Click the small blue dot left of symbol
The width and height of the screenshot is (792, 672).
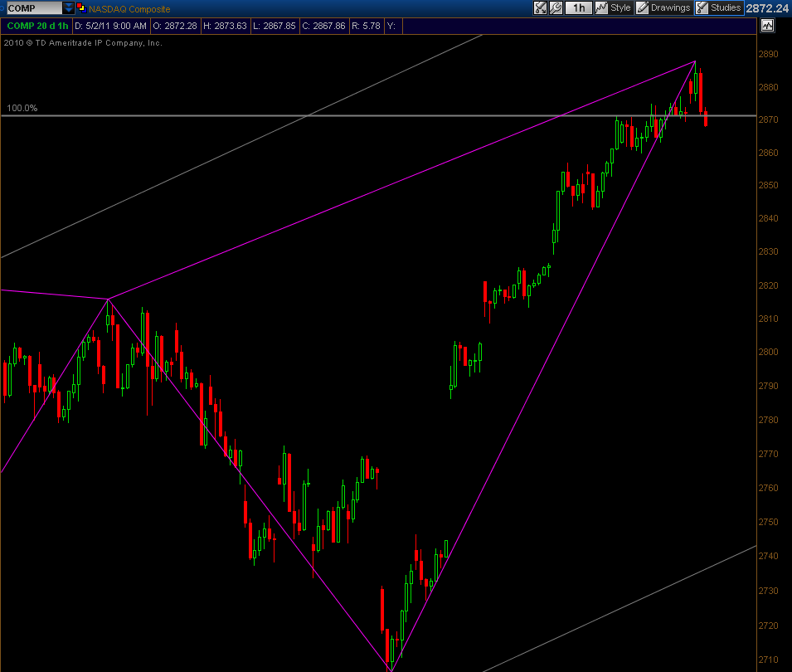pos(3,8)
